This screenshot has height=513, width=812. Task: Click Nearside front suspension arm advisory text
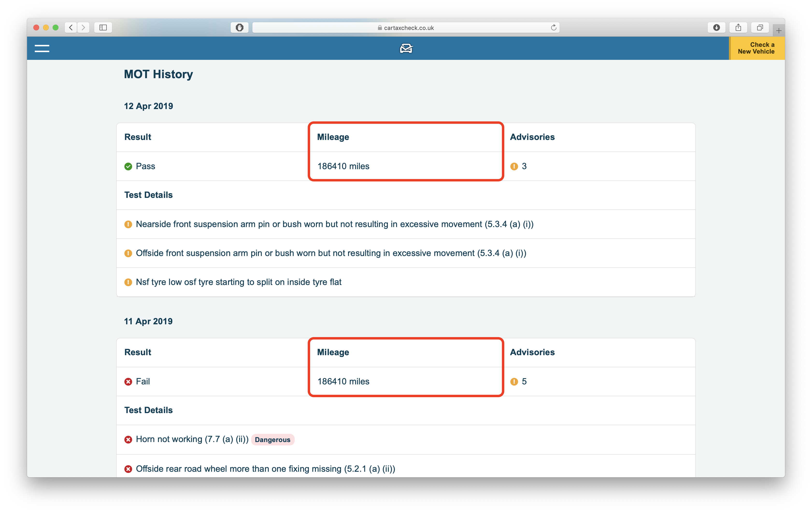point(335,224)
